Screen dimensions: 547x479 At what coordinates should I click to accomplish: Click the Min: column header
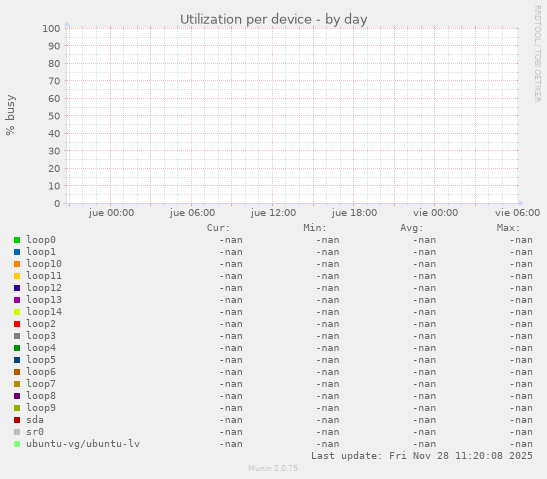pos(315,228)
